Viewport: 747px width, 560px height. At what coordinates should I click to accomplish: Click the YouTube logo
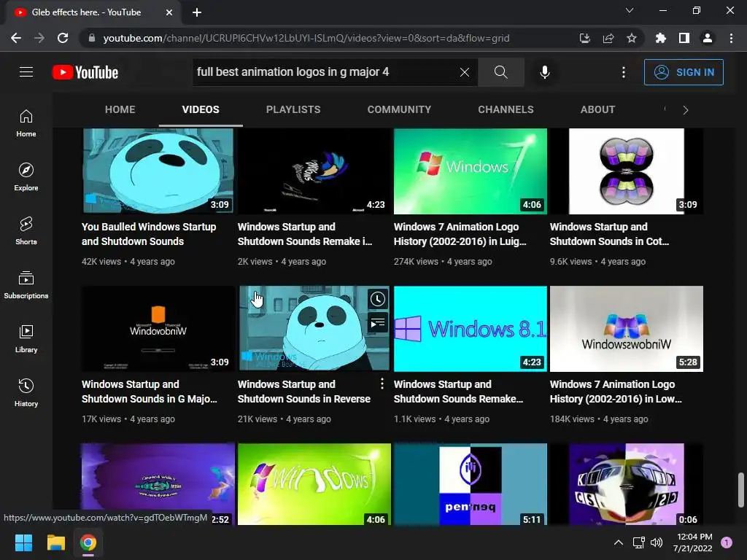pyautogui.click(x=85, y=72)
